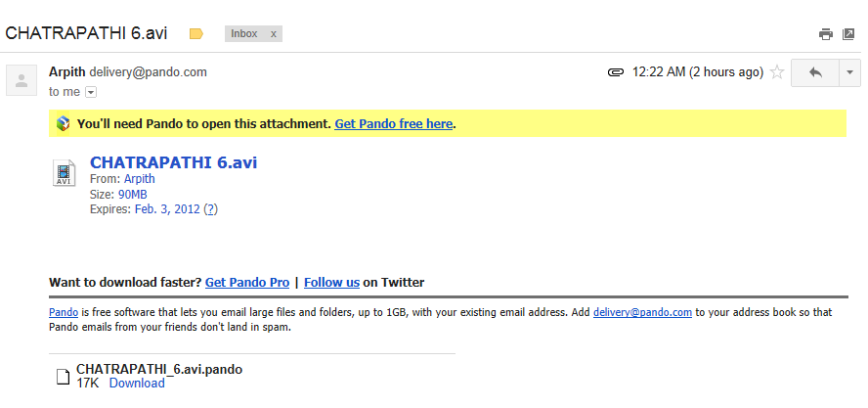Click the CHATRAPATHI 6.avi title link
This screenshot has width=868, height=408.
click(x=174, y=162)
